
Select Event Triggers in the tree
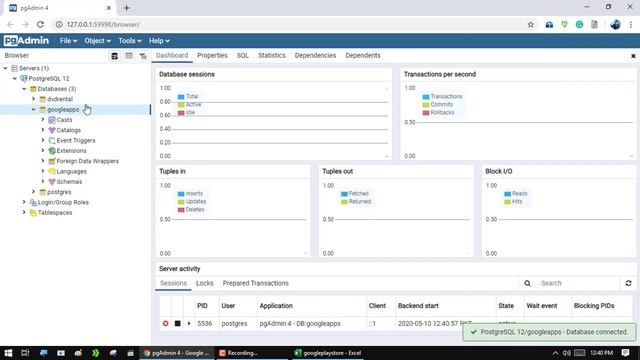pos(76,140)
